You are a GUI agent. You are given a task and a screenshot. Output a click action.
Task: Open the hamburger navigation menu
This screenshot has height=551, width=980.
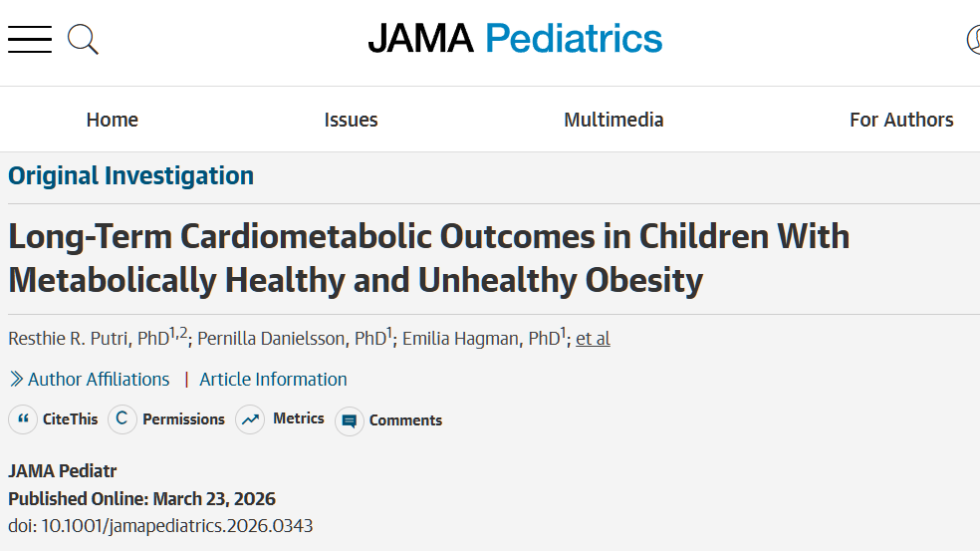[x=29, y=40]
